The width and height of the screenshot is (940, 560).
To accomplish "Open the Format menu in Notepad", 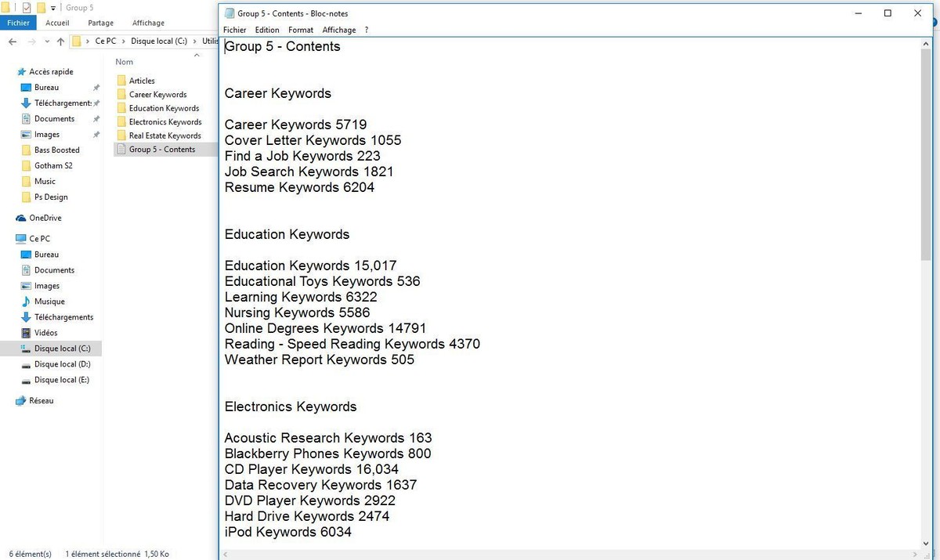I will click(300, 30).
